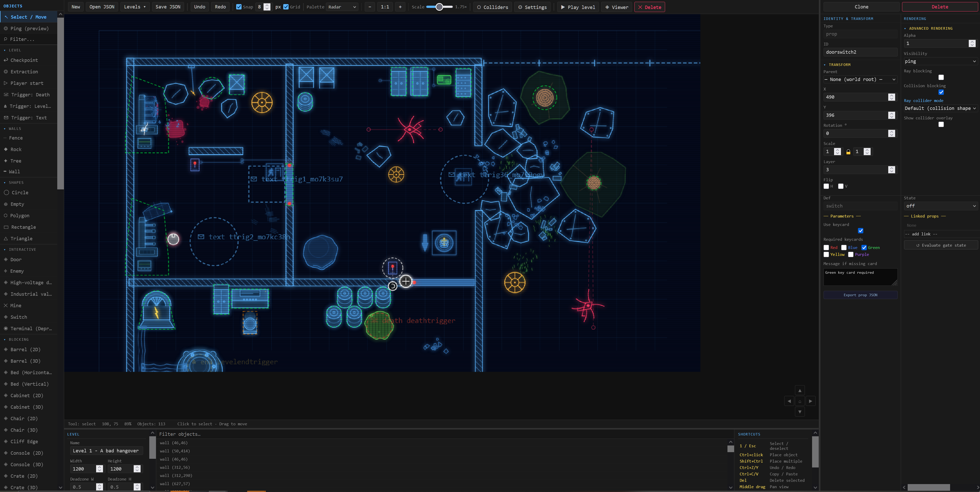Adjust the Scale slider handle
The width and height of the screenshot is (980, 492).
439,7
